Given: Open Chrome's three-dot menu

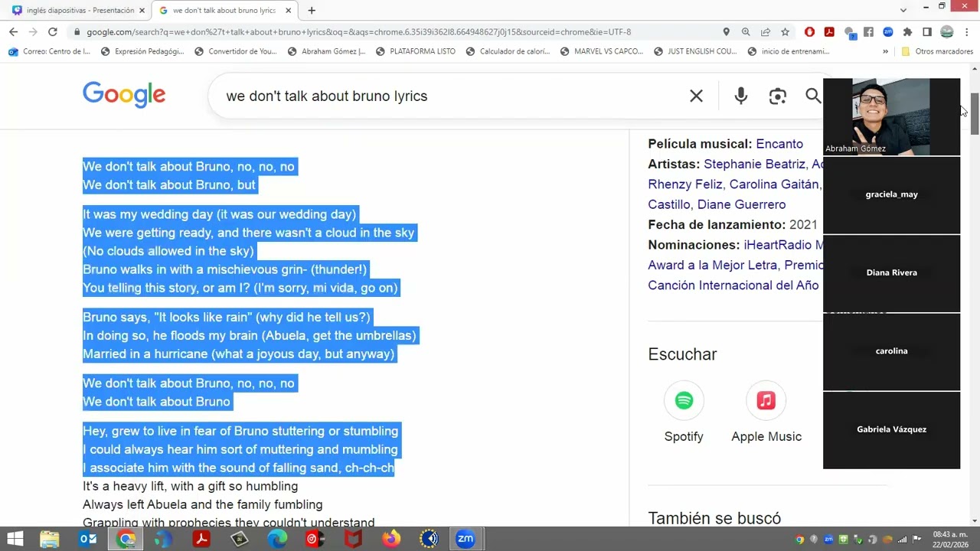Looking at the screenshot, I should 967,31.
